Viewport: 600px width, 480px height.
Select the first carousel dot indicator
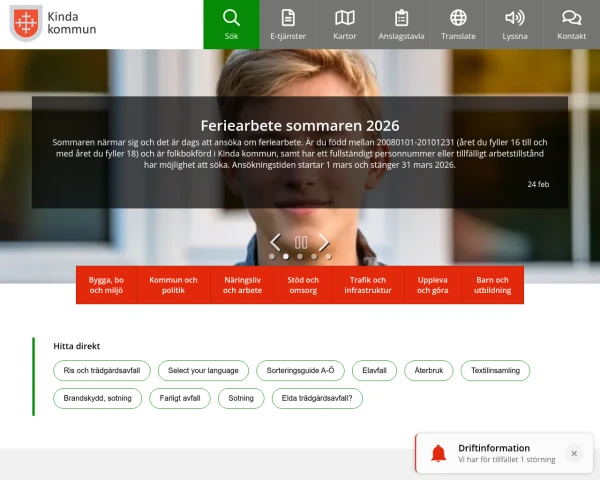(x=272, y=256)
